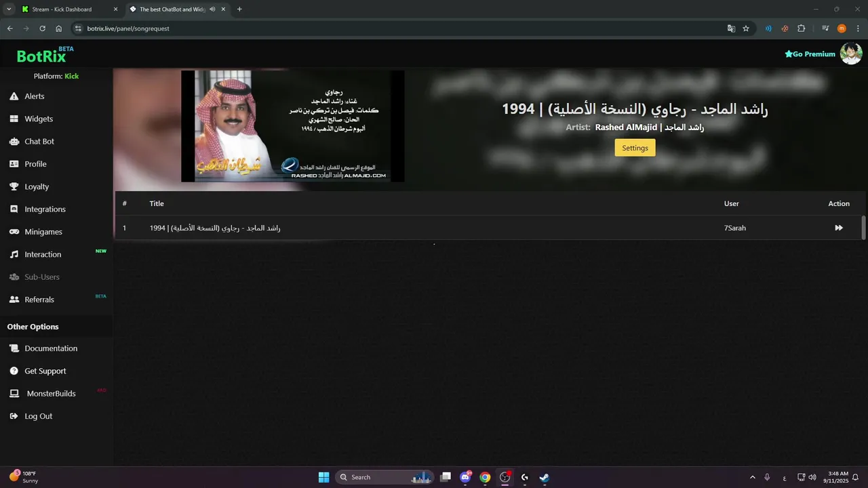Open OBS Studio from the taskbar
868x488 pixels.
click(505, 477)
